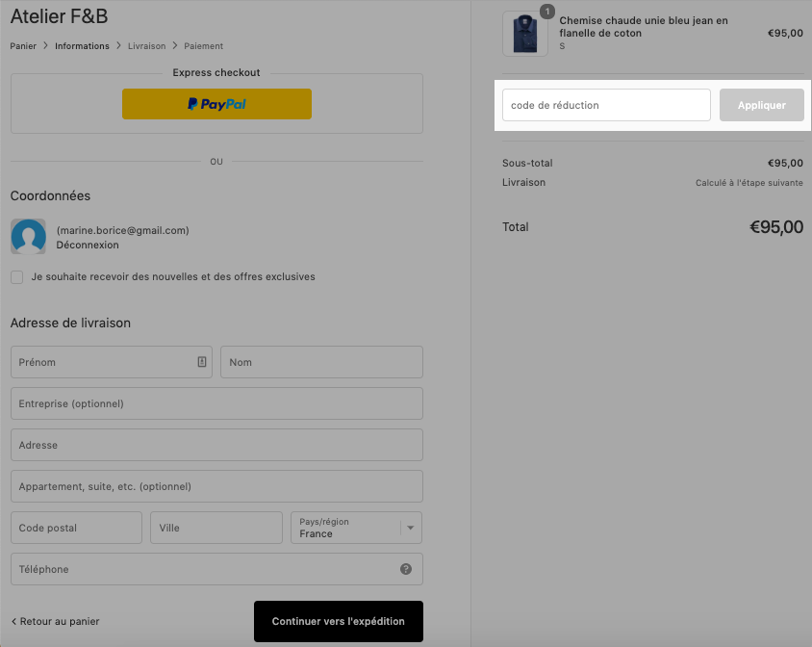Enable the newsletter offers checkbox
Viewport: 812px width, 647px height.
[17, 277]
